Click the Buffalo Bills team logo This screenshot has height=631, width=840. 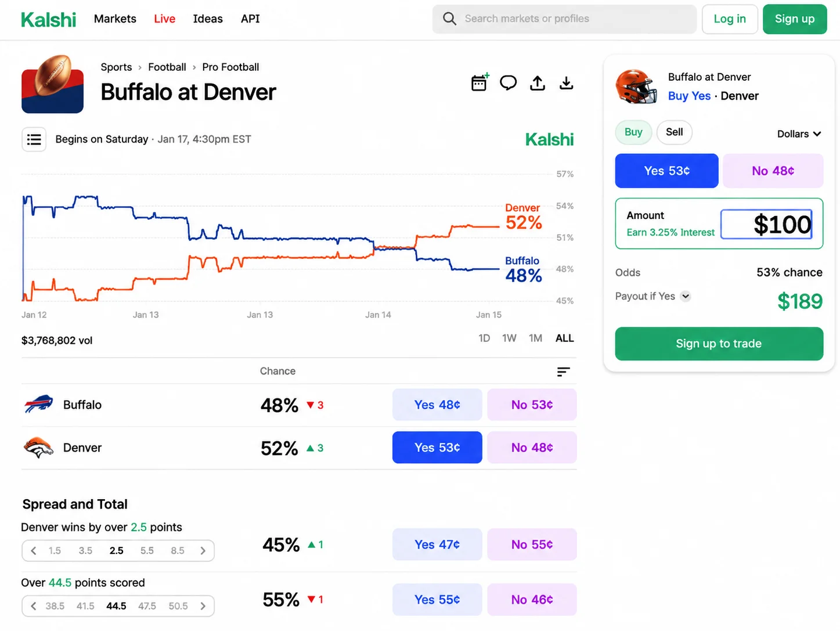(x=38, y=404)
